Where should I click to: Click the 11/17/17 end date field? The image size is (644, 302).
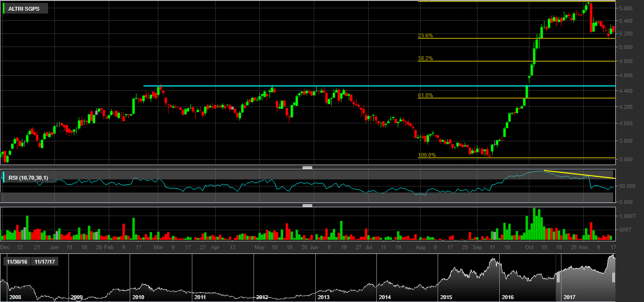point(44,261)
